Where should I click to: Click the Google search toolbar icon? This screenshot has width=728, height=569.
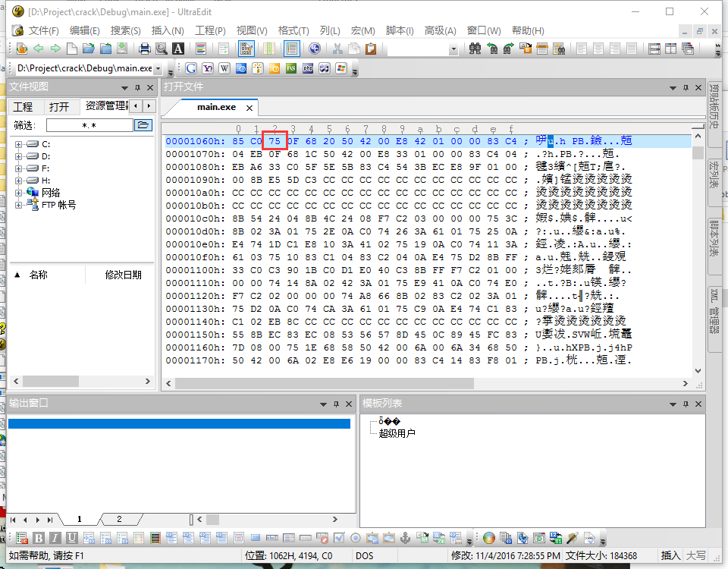pos(191,68)
